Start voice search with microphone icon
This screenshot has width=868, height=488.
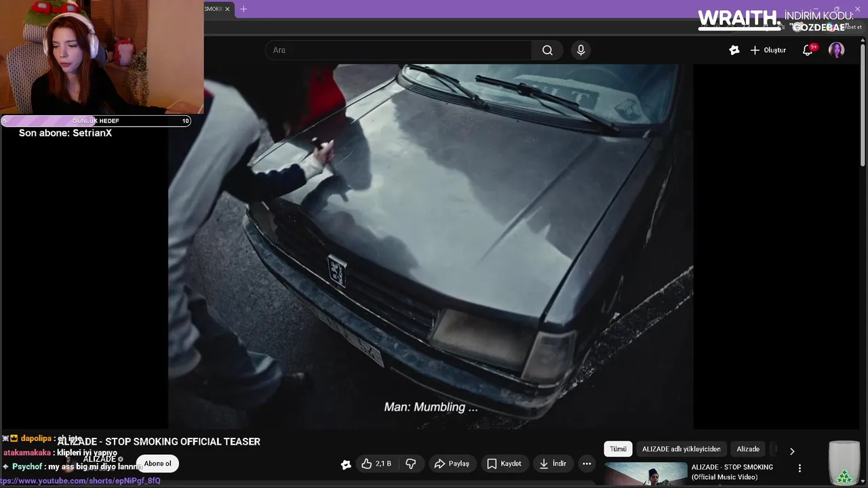click(x=580, y=50)
